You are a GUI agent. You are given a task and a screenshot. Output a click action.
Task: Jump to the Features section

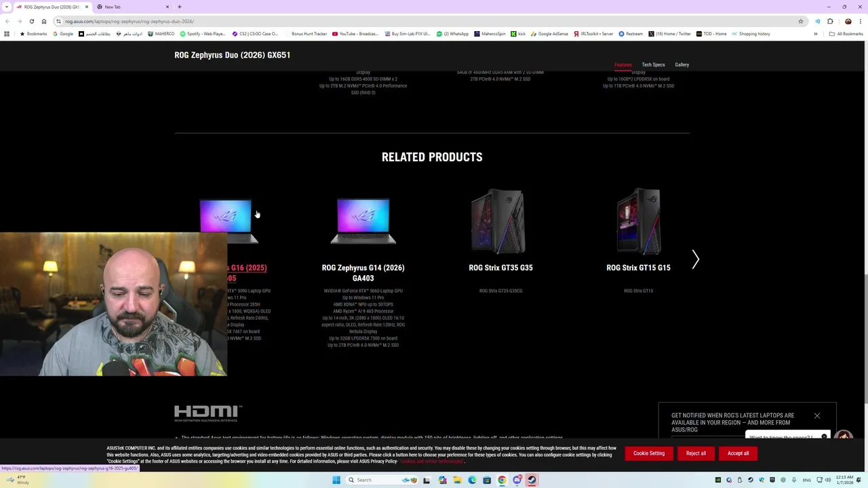(623, 64)
